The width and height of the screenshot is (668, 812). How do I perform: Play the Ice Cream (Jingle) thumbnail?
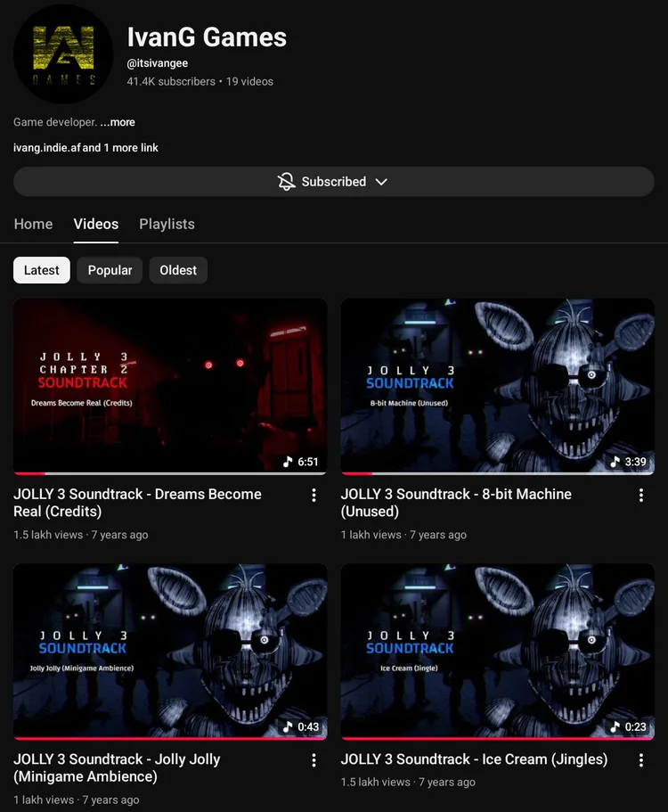(498, 652)
